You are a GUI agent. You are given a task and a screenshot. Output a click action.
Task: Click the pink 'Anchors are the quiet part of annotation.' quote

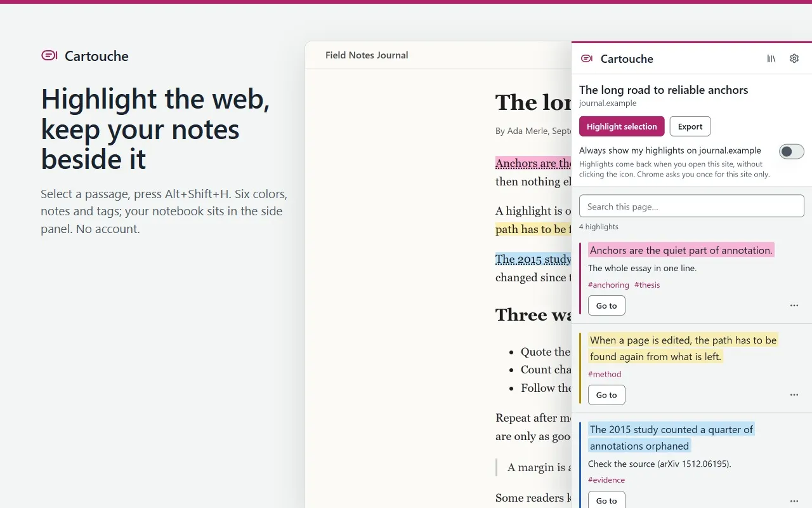[x=681, y=250]
